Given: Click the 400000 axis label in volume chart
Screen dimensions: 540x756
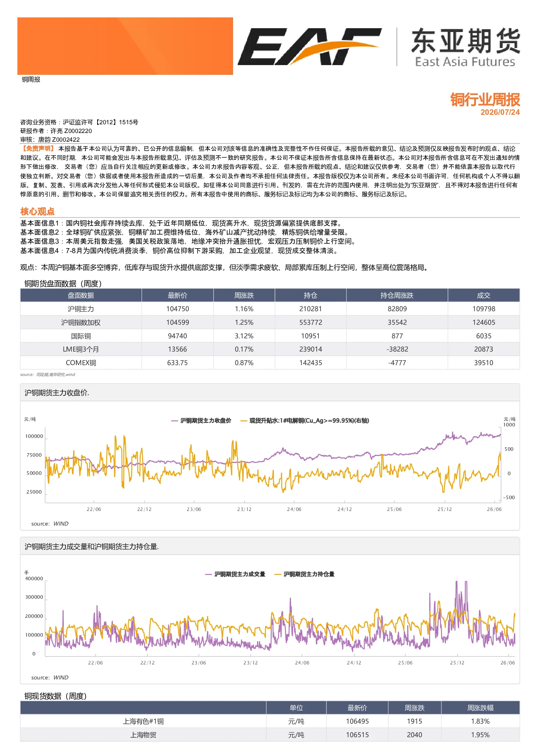Looking at the screenshot, I should pyautogui.click(x=34, y=578).
